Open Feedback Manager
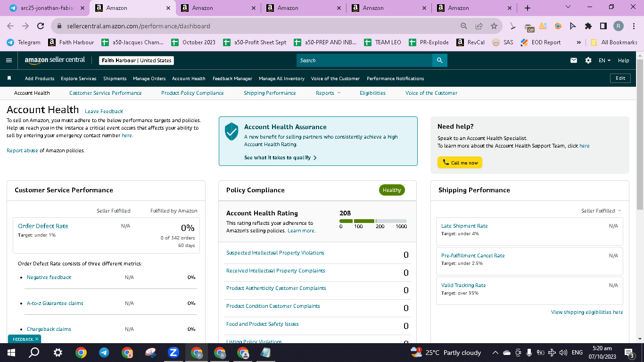 [232, 78]
